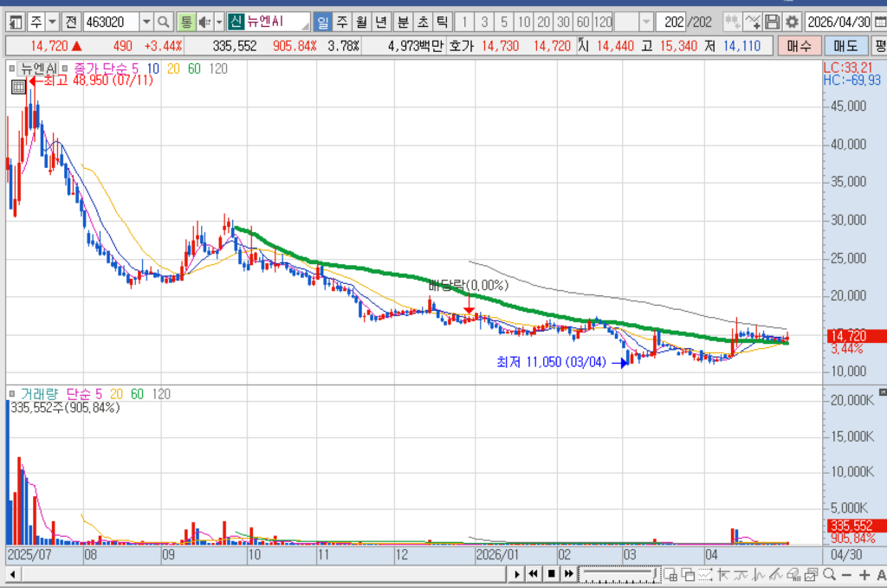Viewport: 887px width, 588px height.
Task: Select interval 5 button
Action: pyautogui.click(x=504, y=22)
